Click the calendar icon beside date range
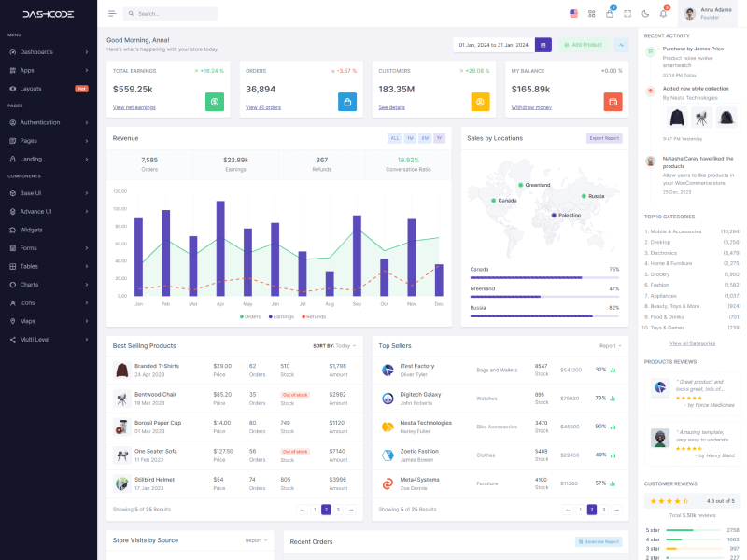This screenshot has height=560, width=747. [x=543, y=45]
